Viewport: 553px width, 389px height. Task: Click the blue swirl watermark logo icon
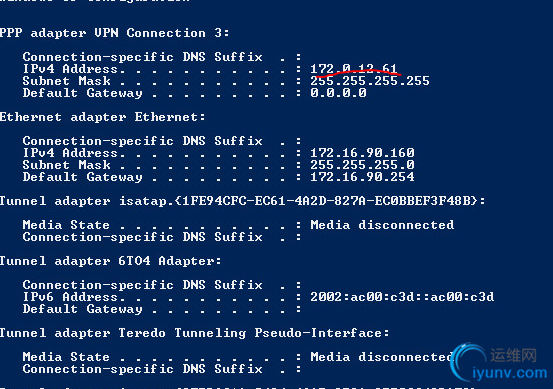click(x=469, y=361)
